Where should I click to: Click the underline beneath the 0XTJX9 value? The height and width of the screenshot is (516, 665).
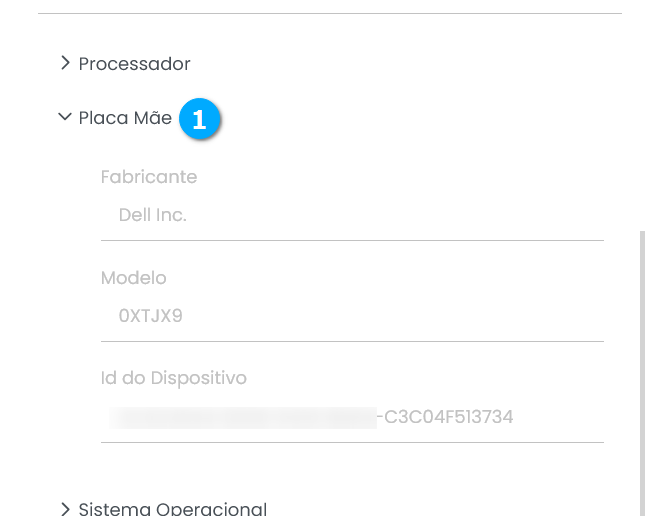tap(352, 341)
